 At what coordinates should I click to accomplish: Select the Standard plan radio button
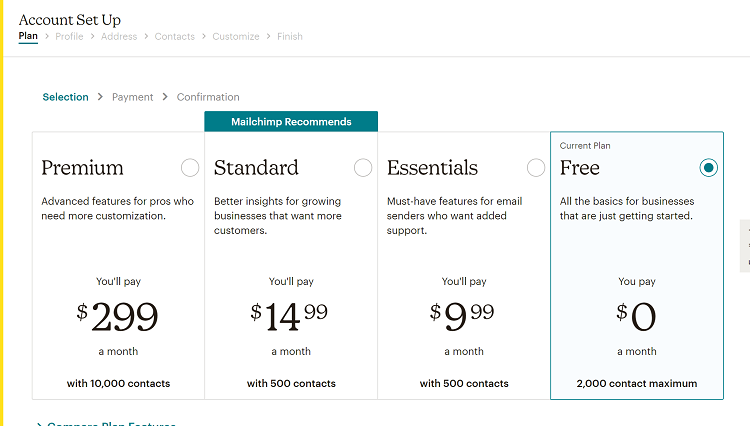click(363, 167)
